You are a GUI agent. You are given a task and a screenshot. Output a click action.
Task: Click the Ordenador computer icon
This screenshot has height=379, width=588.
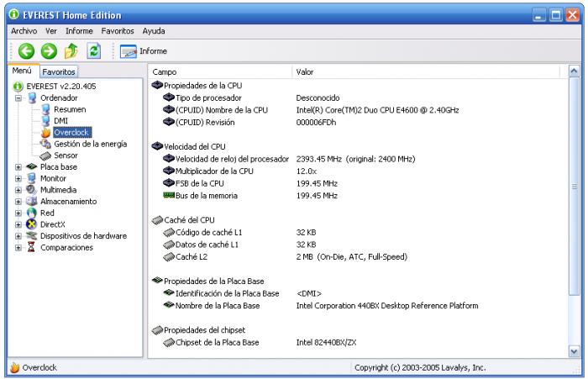(x=32, y=98)
